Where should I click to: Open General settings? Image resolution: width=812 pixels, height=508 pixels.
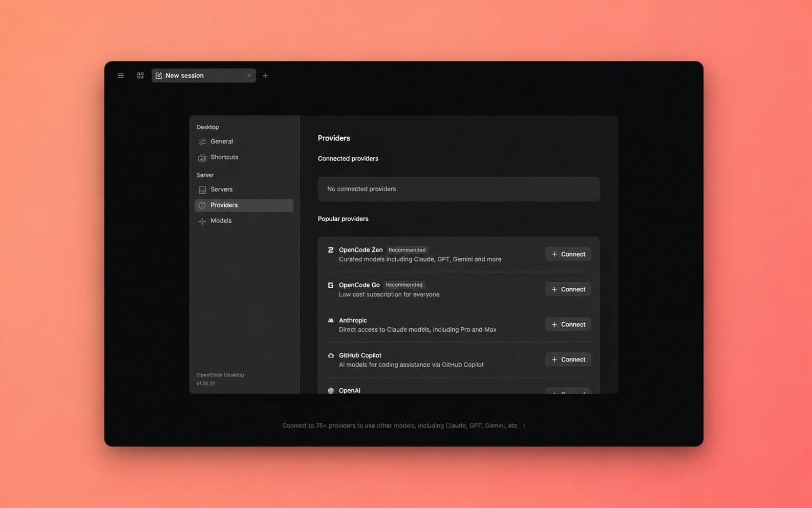click(x=244, y=141)
